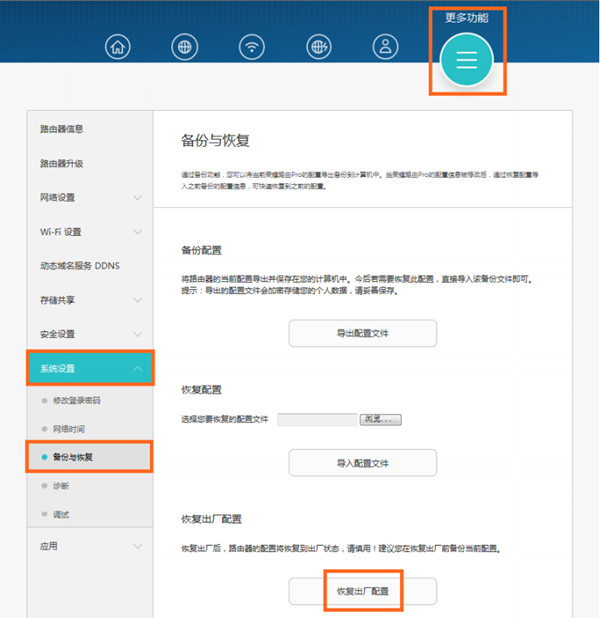This screenshot has height=618, width=600.
Task: Click the 导出配置文件 button
Action: 362,333
